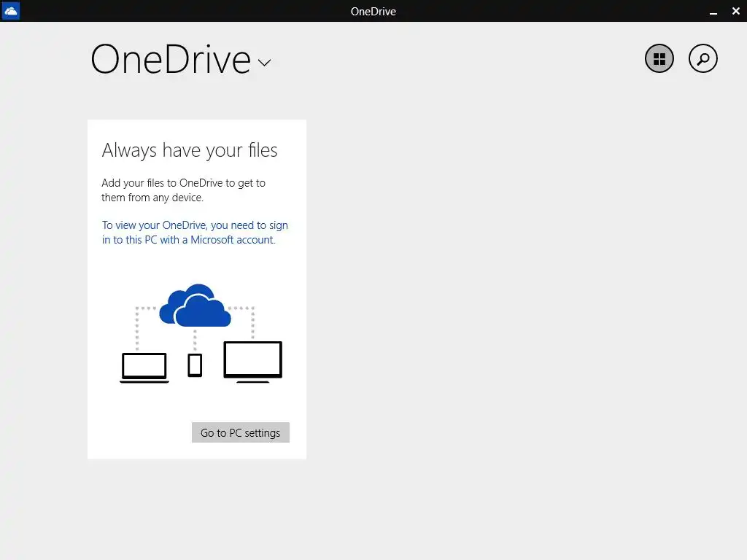Image resolution: width=747 pixels, height=560 pixels.
Task: Close the OneDrive app window
Action: 735,10
